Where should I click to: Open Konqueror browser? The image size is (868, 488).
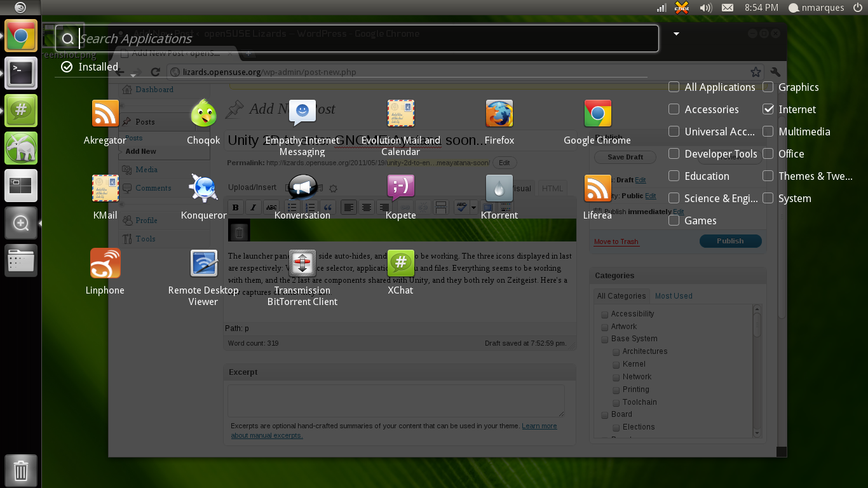pyautogui.click(x=203, y=198)
